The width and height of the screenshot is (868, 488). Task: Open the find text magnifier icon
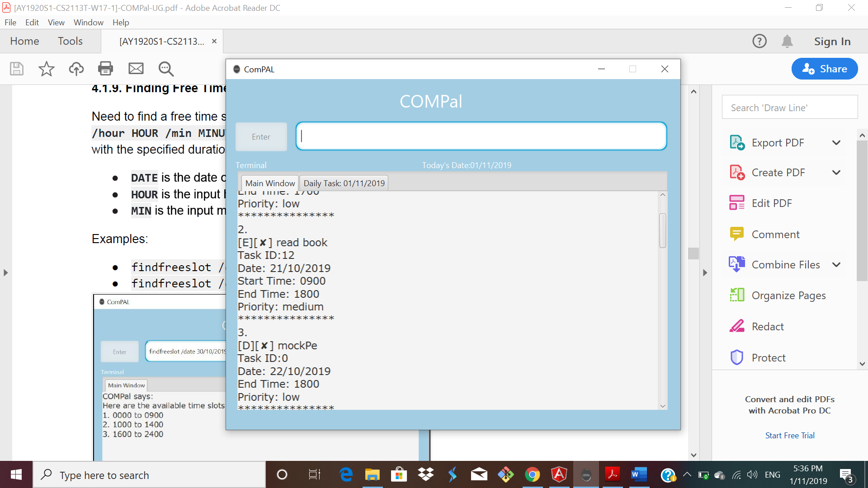coord(166,69)
